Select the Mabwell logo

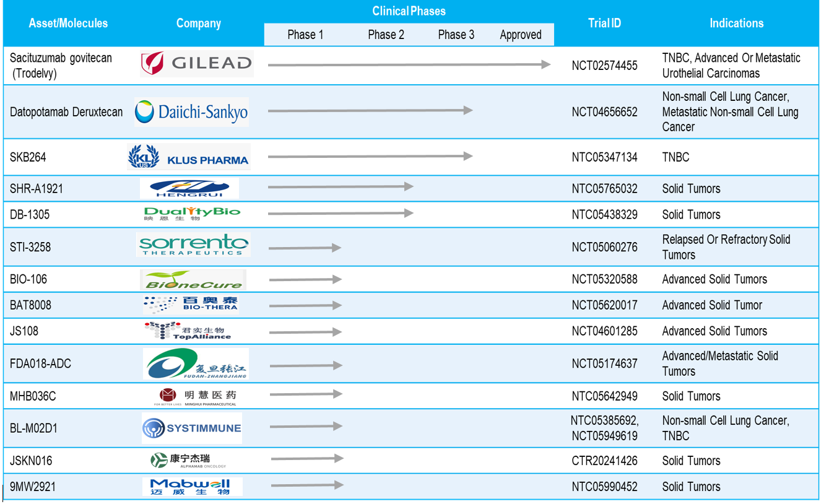point(192,486)
